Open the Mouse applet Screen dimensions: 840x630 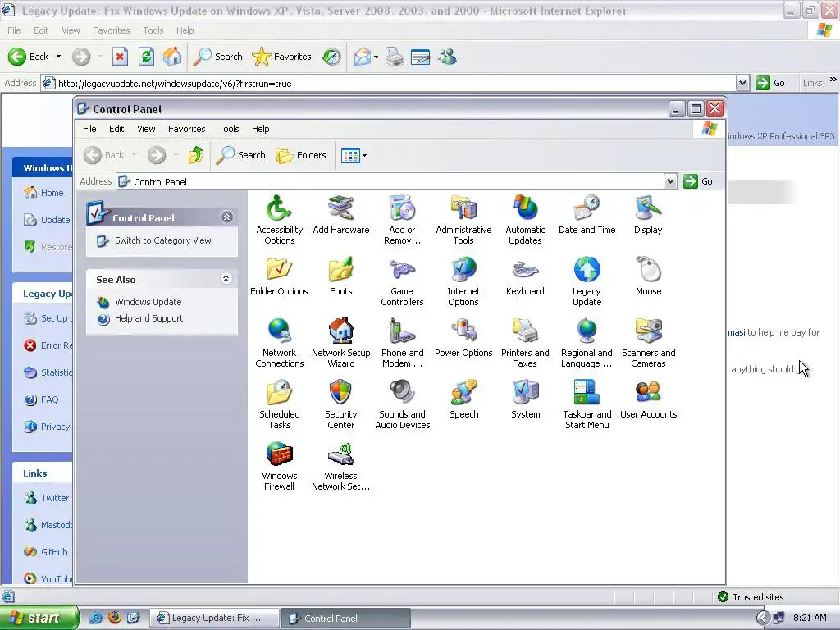pos(648,276)
